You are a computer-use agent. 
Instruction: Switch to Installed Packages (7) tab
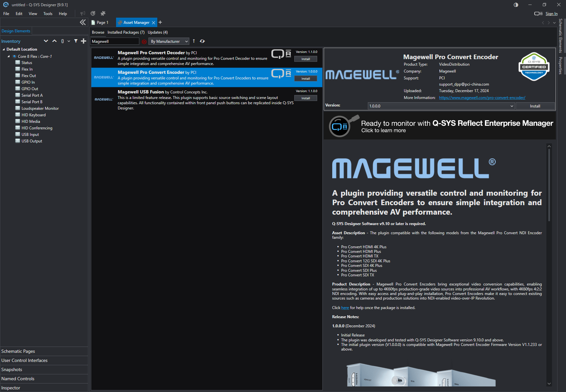[x=126, y=32]
